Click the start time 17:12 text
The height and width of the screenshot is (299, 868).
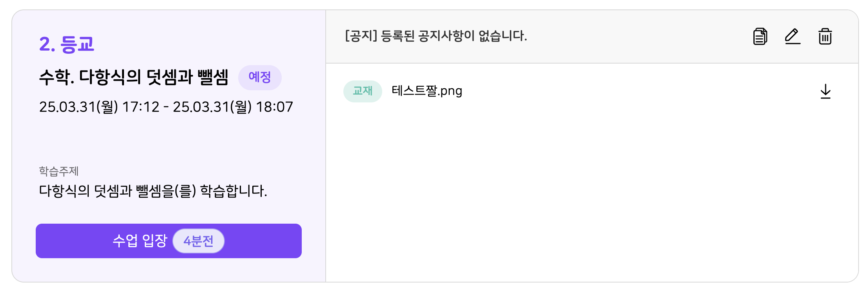click(140, 107)
